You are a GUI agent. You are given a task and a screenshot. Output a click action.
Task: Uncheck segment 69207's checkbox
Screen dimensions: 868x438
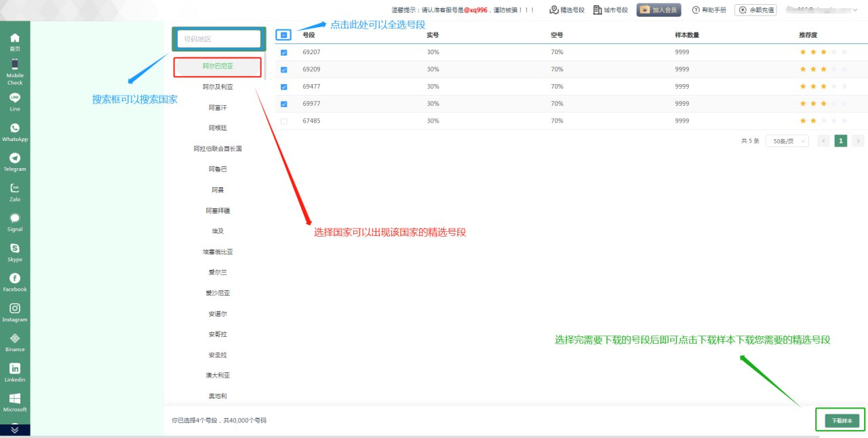click(283, 52)
